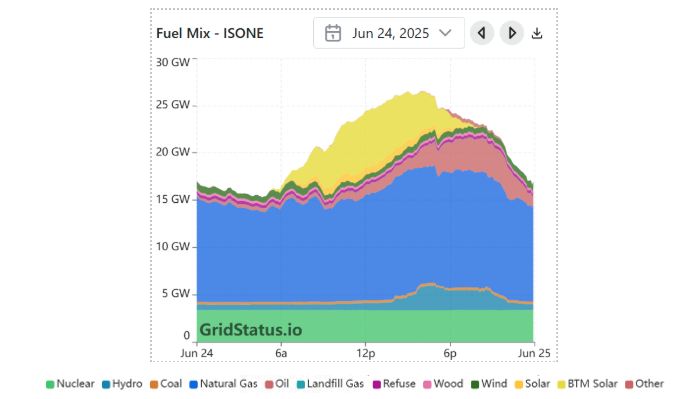Toggle the Wind legend swatch

coord(475,385)
